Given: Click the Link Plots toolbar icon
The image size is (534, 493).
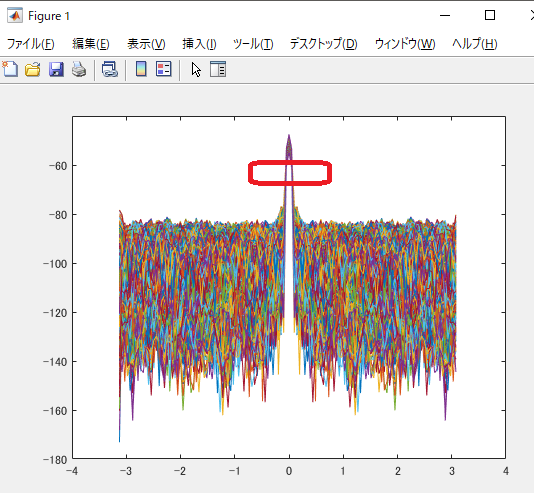Looking at the screenshot, I should pyautogui.click(x=110, y=69).
